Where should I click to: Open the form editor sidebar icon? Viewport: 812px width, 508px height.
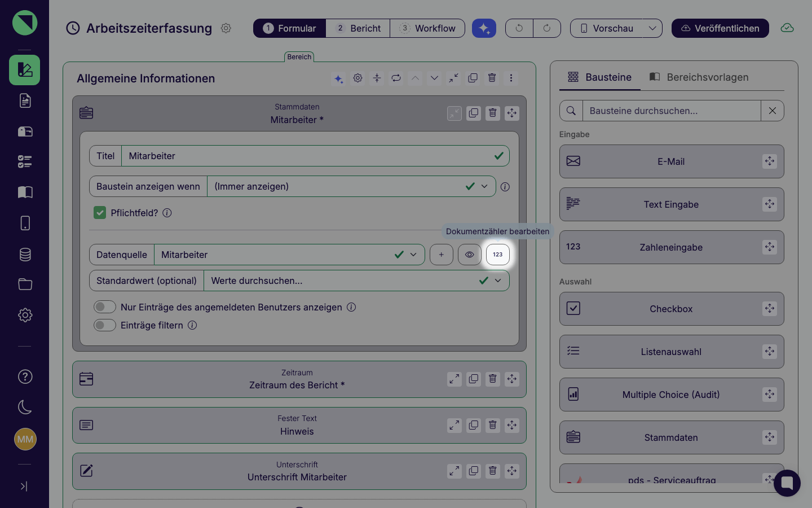coord(25,70)
